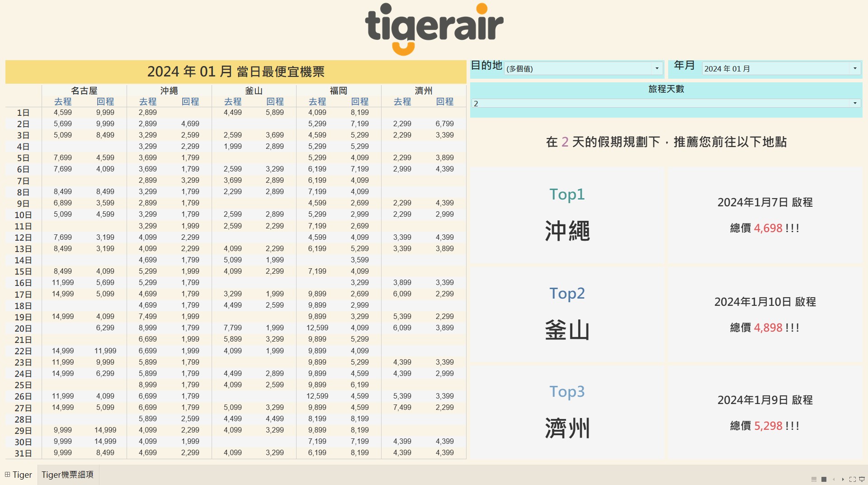
Task: Click 濟州 去程 price 7,499 on 27日
Action: click(x=402, y=408)
